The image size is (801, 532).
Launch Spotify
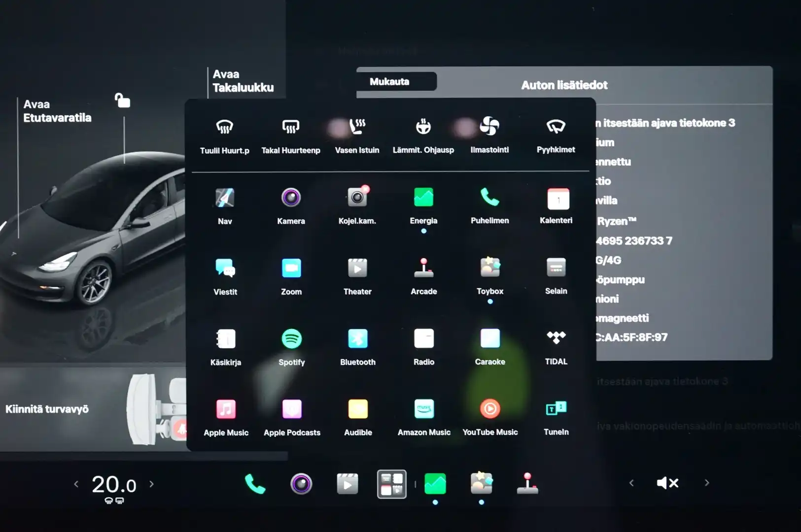click(292, 347)
